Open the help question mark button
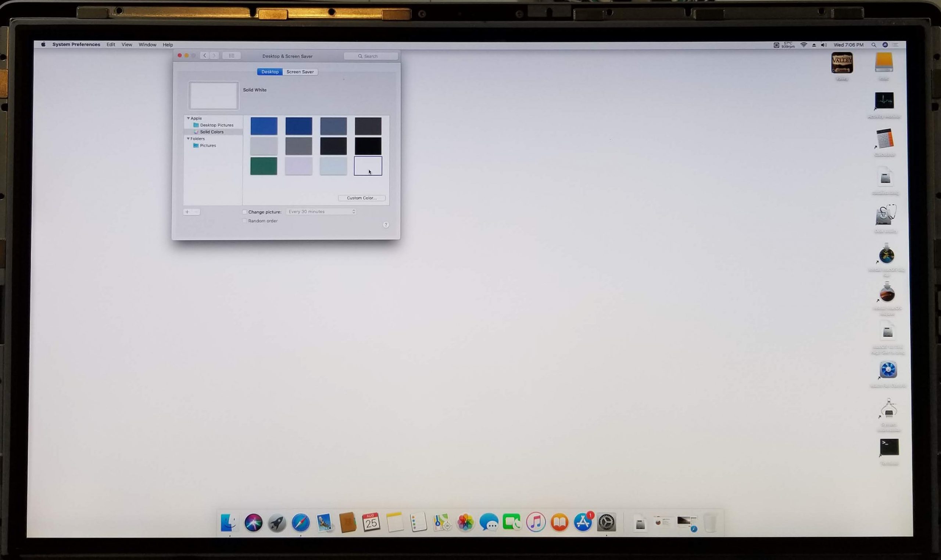The width and height of the screenshot is (941, 560). [386, 225]
